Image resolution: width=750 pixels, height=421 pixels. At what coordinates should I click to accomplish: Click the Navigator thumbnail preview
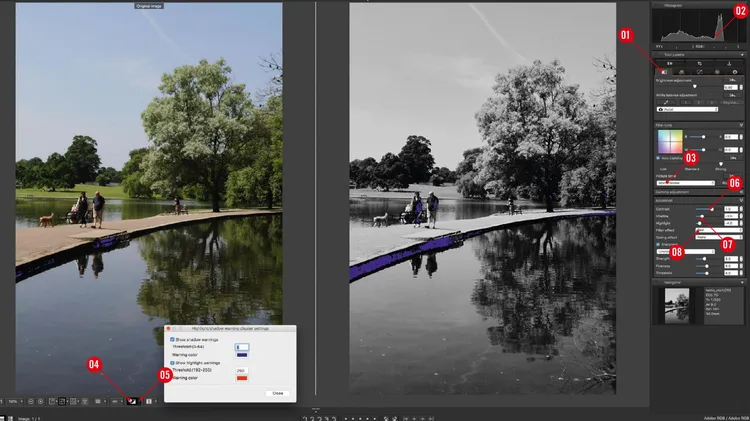tap(677, 305)
